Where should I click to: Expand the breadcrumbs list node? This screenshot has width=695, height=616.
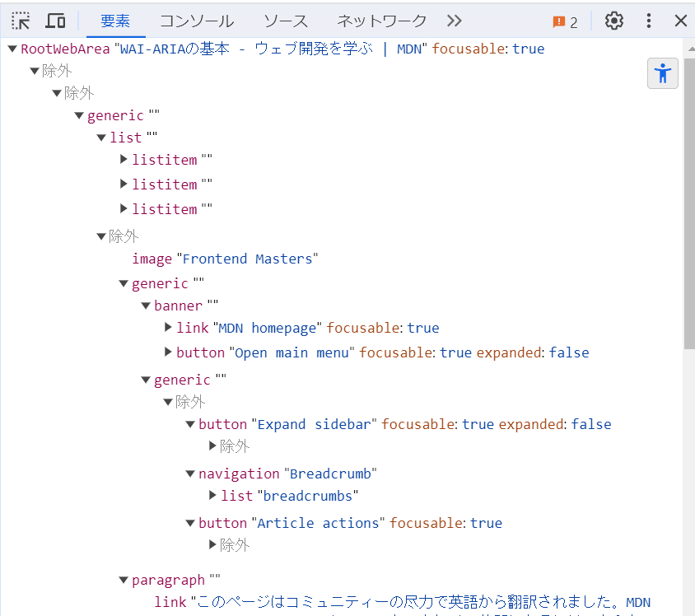[212, 495]
